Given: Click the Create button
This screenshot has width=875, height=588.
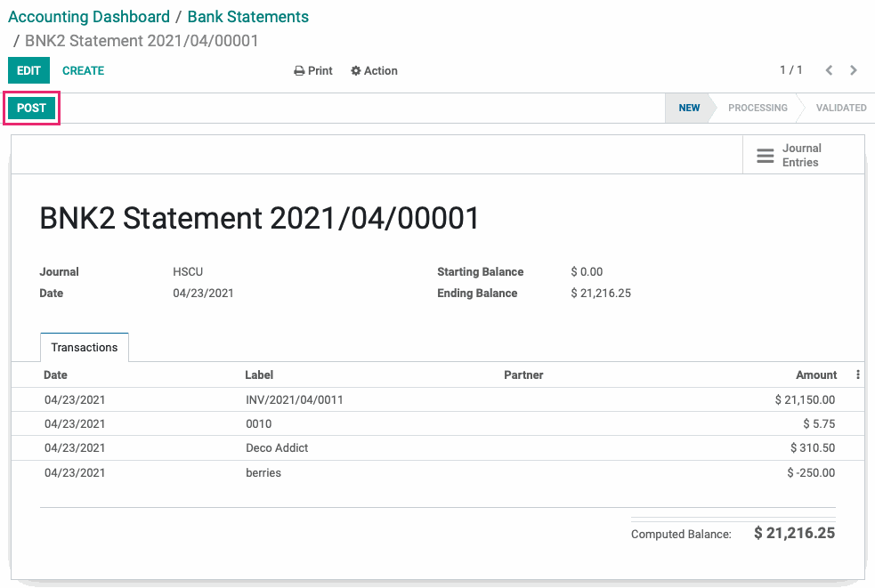Looking at the screenshot, I should click(83, 71).
